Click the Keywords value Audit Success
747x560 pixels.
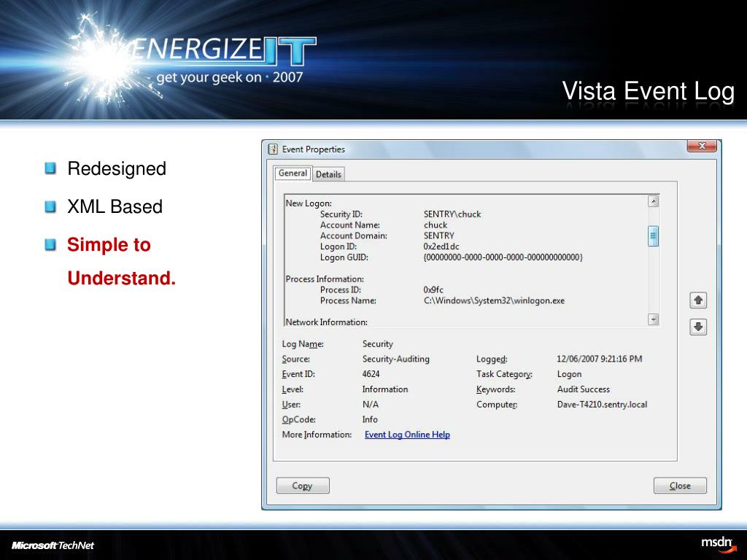click(x=584, y=389)
